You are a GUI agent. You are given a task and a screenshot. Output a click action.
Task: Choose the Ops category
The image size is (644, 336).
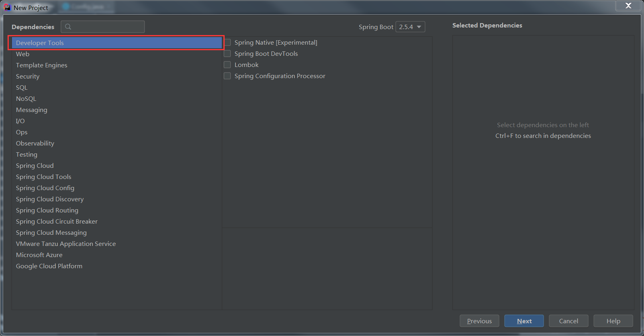pyautogui.click(x=117, y=132)
